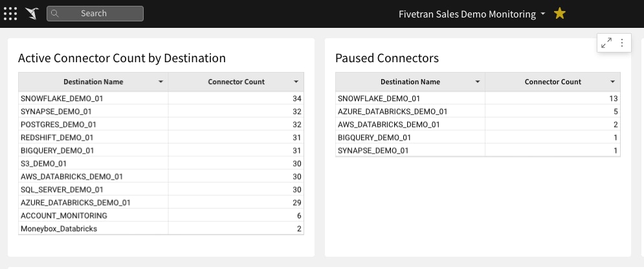Open Connector Count column menu in Active Connector table
Viewport: 644px width, 269px height.
(x=296, y=82)
